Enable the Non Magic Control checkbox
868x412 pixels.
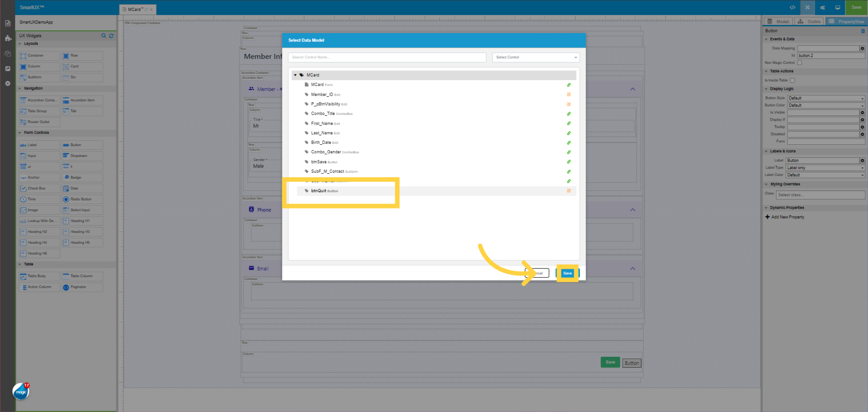(x=799, y=62)
